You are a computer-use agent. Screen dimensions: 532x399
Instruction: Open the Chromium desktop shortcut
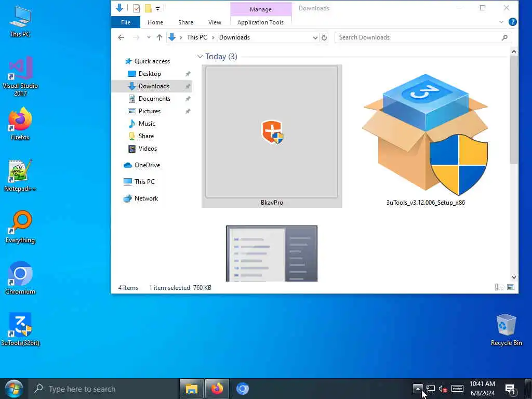click(20, 278)
